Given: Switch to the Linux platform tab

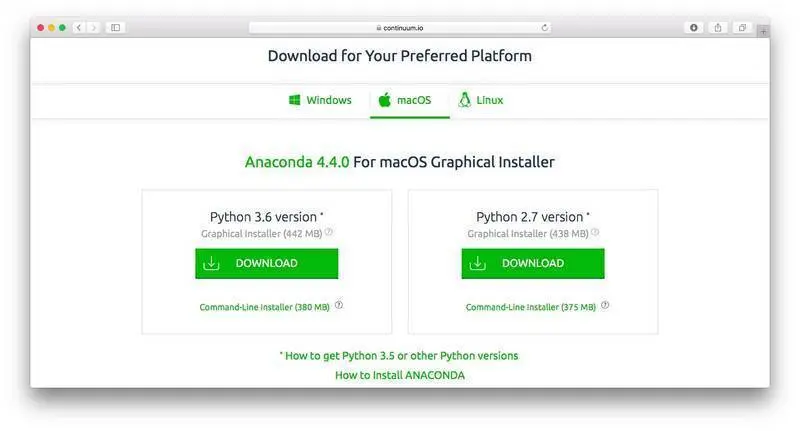Looking at the screenshot, I should 481,100.
